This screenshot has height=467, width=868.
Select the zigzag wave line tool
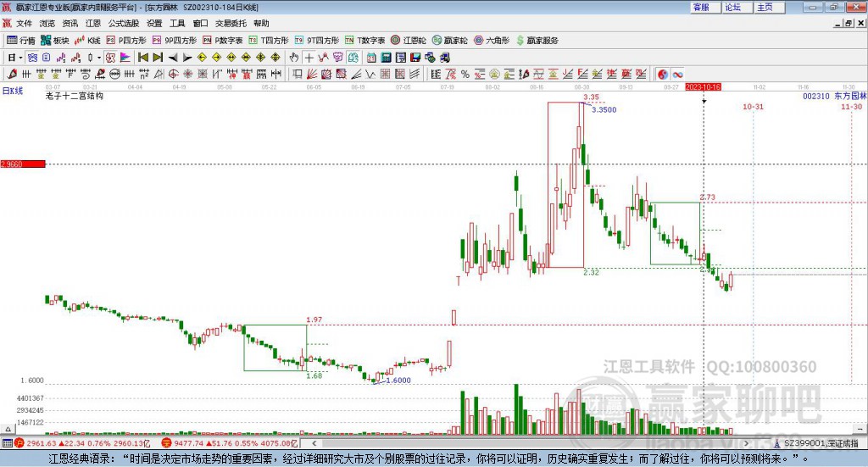tap(371, 74)
